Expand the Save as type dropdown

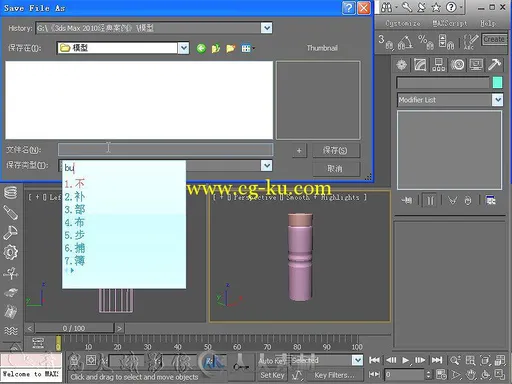266,165
